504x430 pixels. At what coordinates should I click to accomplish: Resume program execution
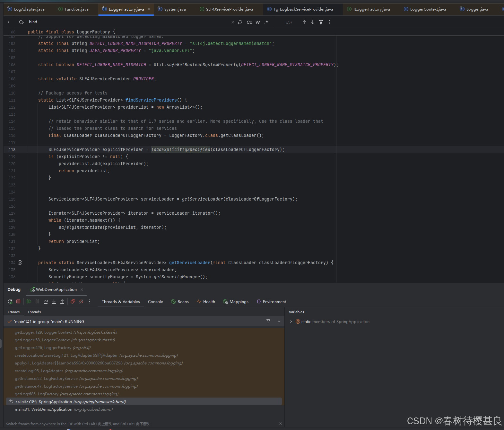[29, 301]
